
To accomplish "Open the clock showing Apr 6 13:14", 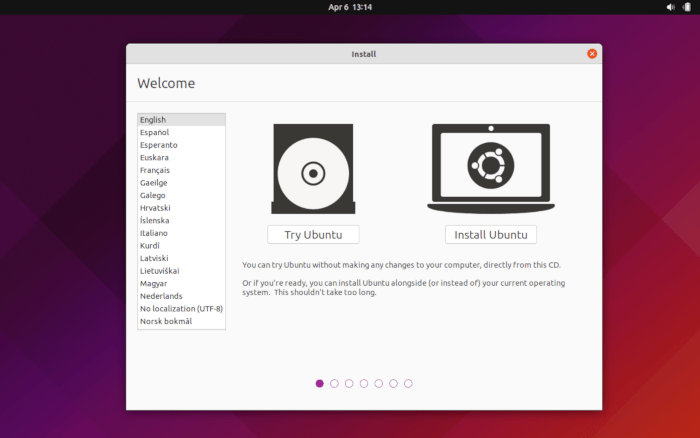I will pyautogui.click(x=350, y=7).
